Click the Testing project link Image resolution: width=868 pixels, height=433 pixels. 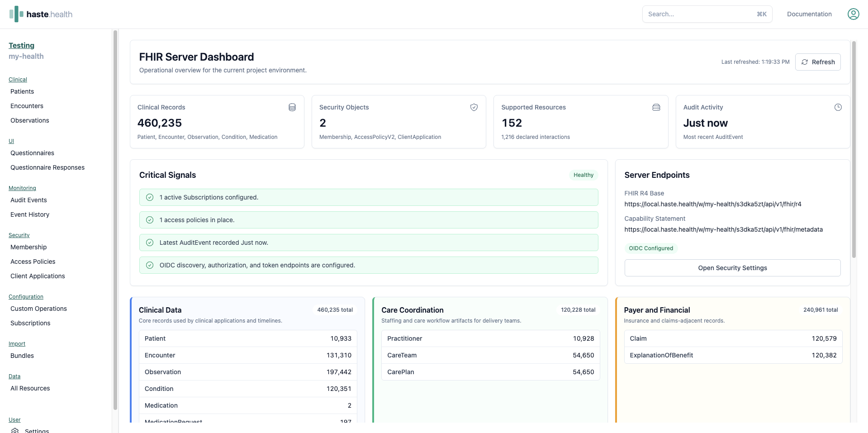22,45
